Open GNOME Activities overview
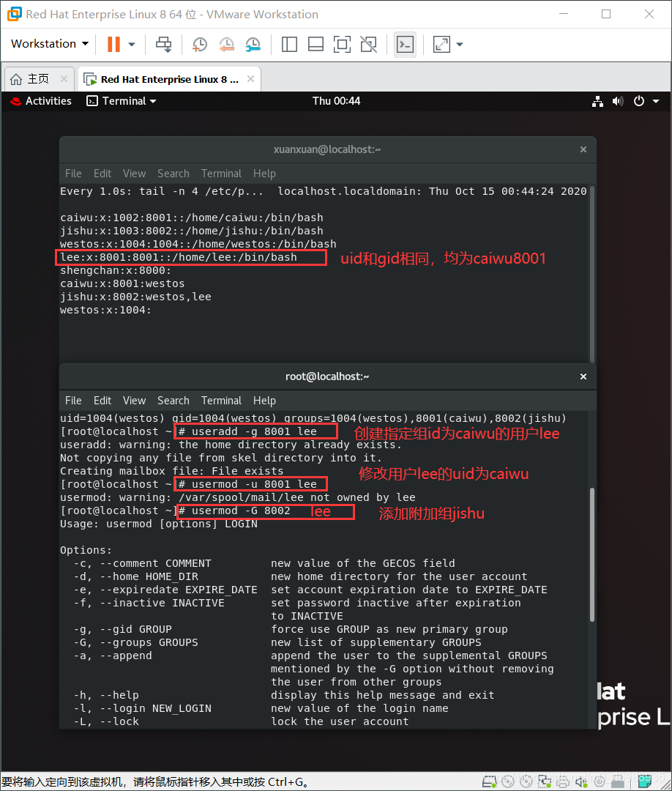This screenshot has width=672, height=791. point(41,101)
